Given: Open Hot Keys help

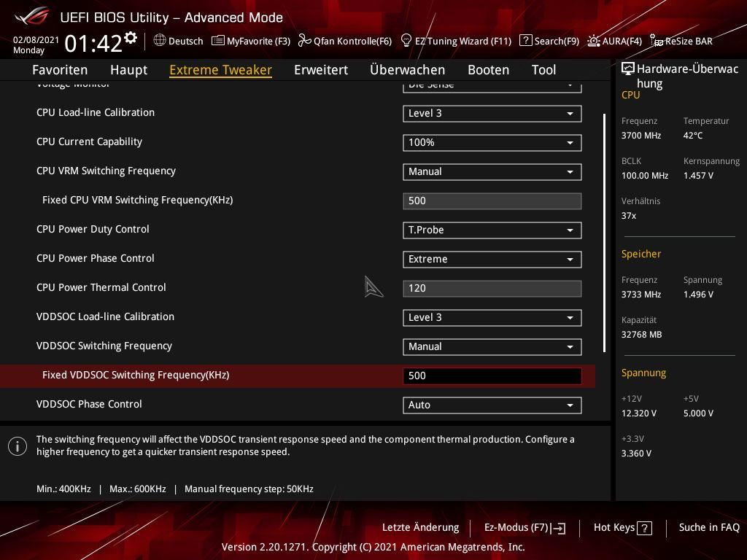Looking at the screenshot, I should pyautogui.click(x=623, y=528).
